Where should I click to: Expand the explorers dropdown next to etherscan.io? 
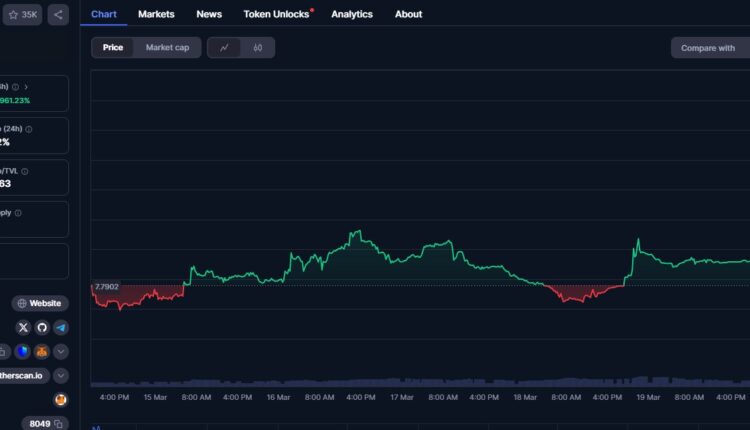(x=61, y=375)
